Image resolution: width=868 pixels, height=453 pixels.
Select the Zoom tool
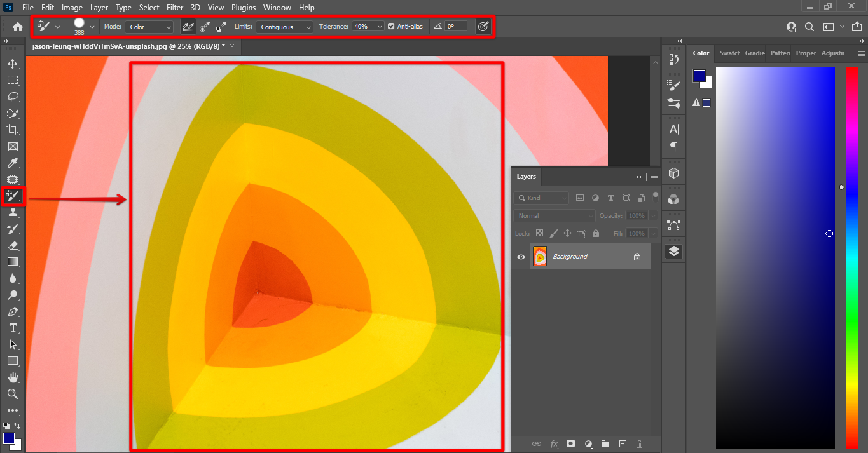(x=13, y=394)
